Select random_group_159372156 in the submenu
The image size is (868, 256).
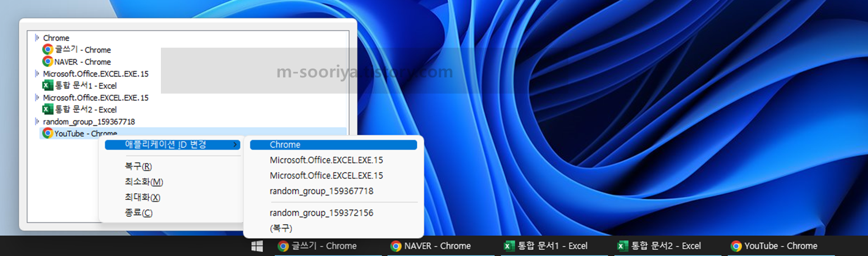[x=333, y=213]
